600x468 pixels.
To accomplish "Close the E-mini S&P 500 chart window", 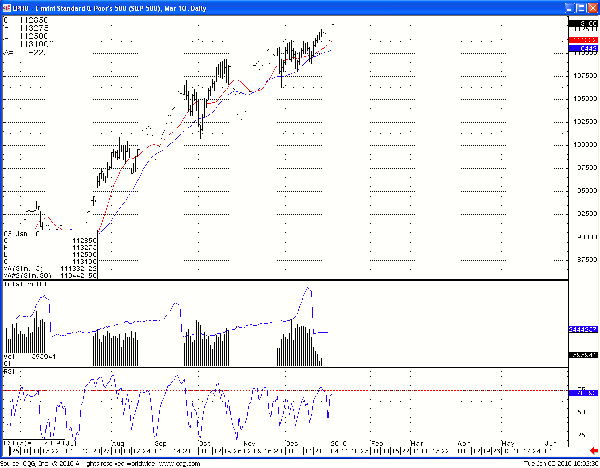I will pos(591,6).
